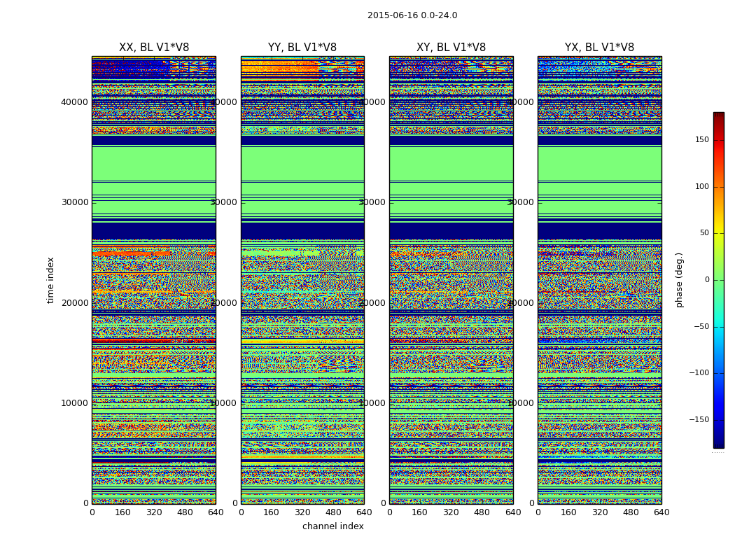Viewport: 735px width, 560px height.
Task: Click the "channel index" x-axis label
Action: 332,526
